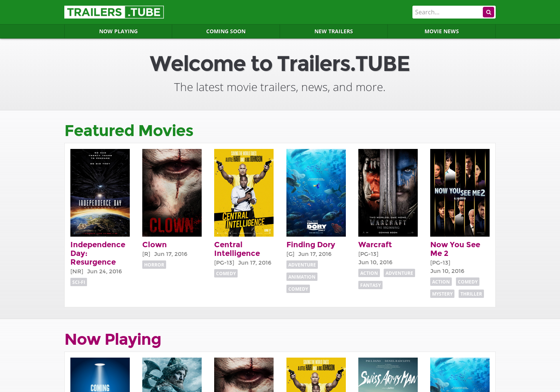Click inside the search input field
This screenshot has height=392, width=560.
point(446,12)
